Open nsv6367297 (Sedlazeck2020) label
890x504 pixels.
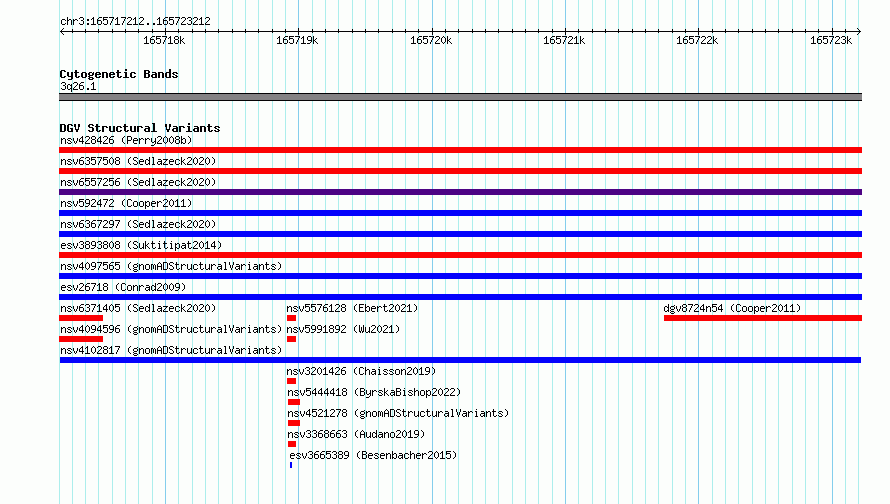point(138,224)
